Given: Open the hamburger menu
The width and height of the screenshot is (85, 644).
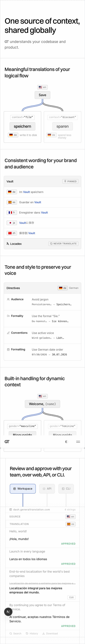Looking at the screenshot, I should click(78, 442).
